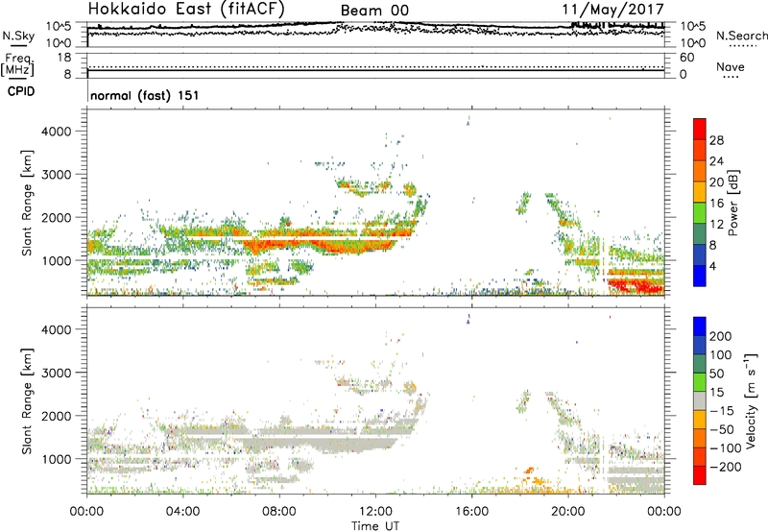Click the "50" tick on the velocity colorbar
The height and width of the screenshot is (532, 768).
716,374
